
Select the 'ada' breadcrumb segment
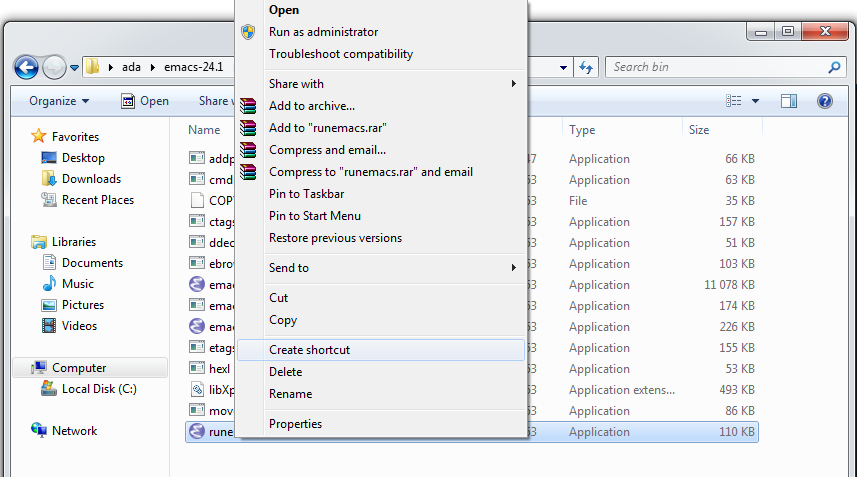click(131, 67)
